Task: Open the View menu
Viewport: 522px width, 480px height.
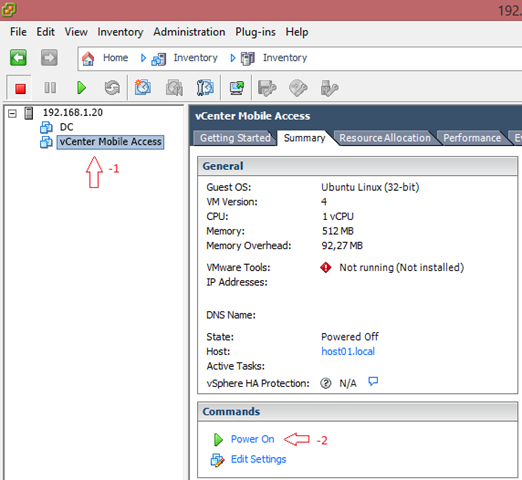Action: tap(76, 32)
